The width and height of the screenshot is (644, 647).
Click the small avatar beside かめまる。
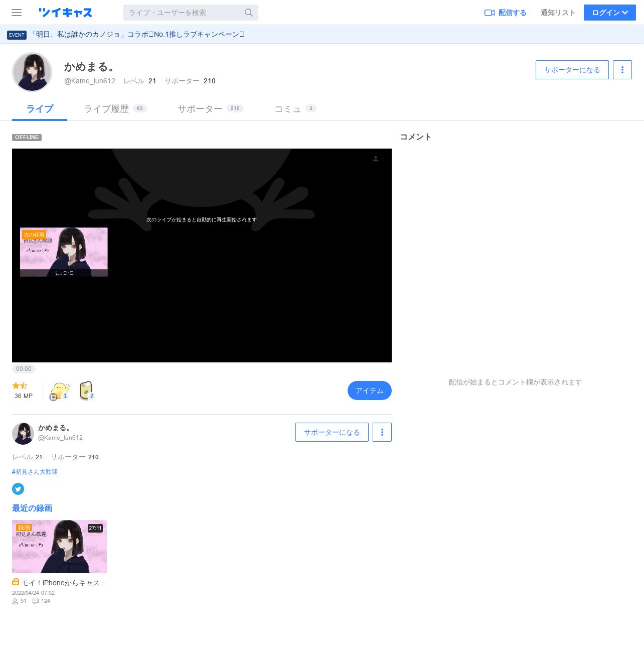click(23, 434)
